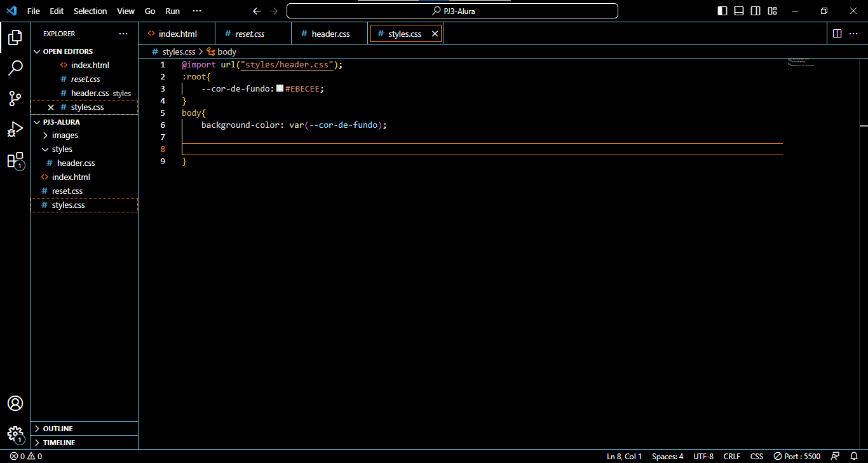Screen dimensions: 868x463
Task: Change indentation via Spaces: 4
Action: coord(668,456)
